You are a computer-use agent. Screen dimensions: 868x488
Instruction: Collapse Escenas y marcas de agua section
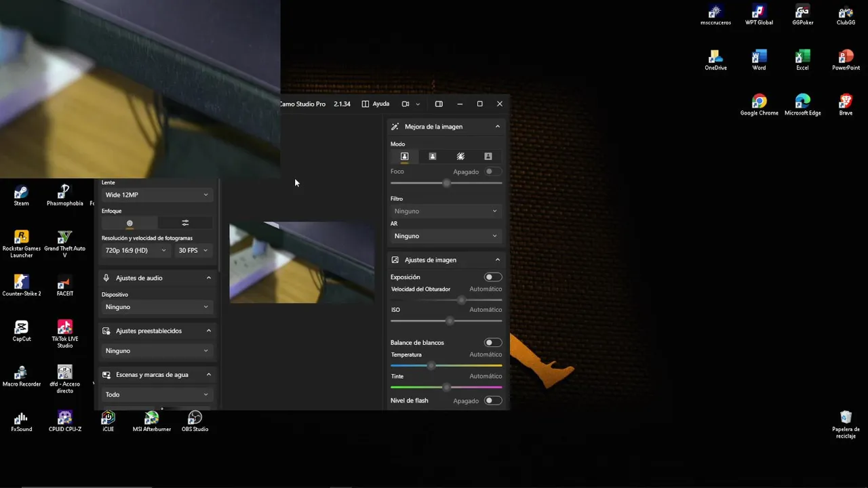(x=208, y=375)
